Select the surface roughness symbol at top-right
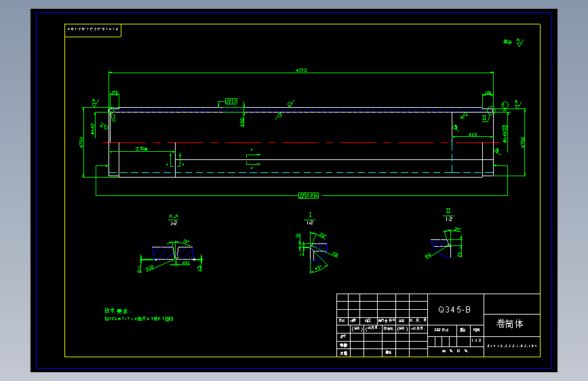 click(519, 43)
